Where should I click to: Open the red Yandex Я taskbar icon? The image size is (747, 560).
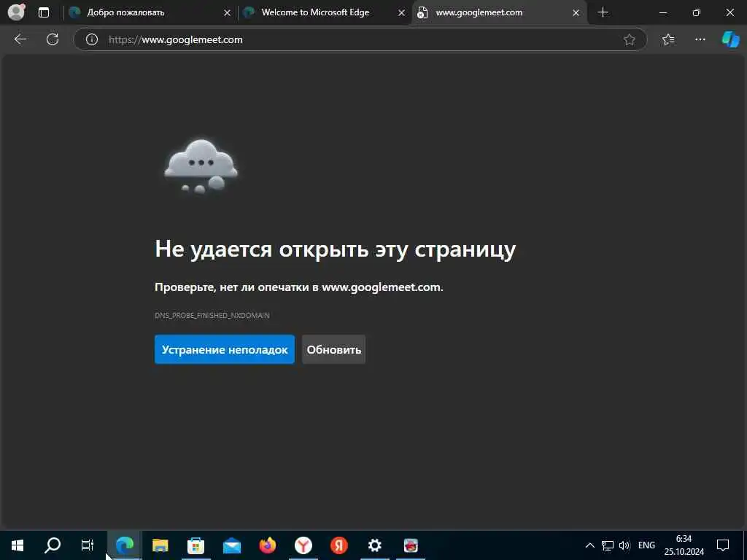[339, 545]
